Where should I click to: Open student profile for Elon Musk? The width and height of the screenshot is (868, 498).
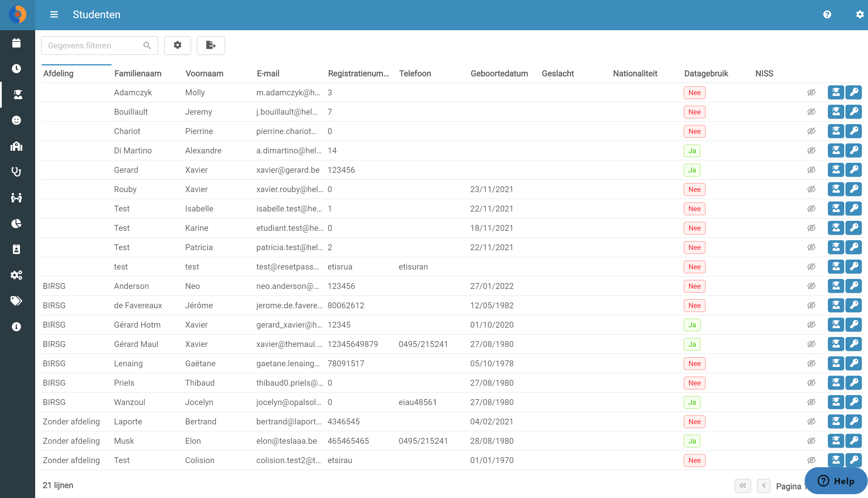tap(836, 441)
